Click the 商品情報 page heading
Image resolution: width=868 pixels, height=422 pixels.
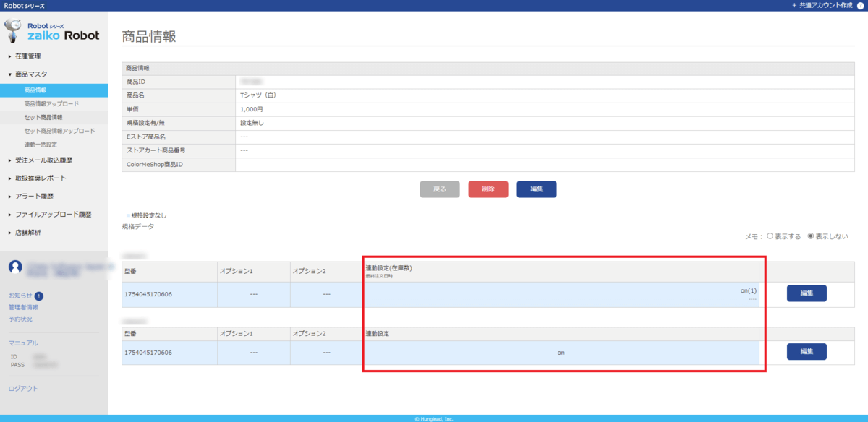click(x=149, y=36)
